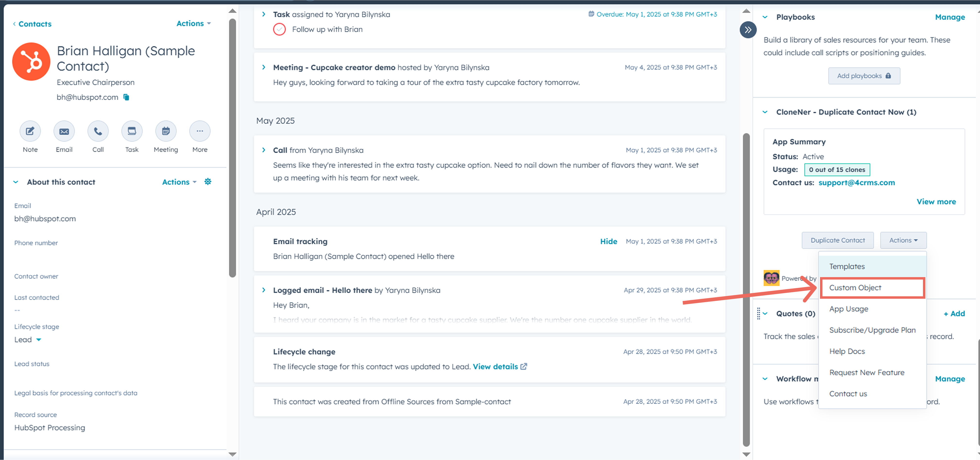
Task: Collapse CloneNer Duplicate Contact Now section
Action: click(765, 112)
